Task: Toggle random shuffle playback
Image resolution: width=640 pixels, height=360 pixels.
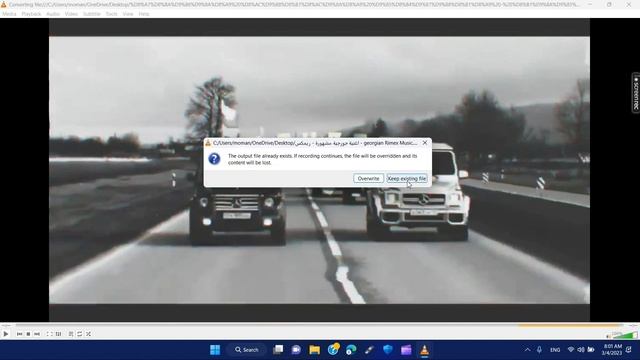Action: coord(89,334)
